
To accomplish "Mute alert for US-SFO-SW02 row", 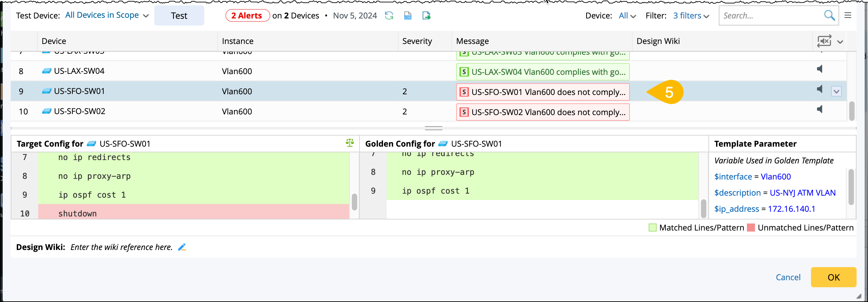I will 820,109.
